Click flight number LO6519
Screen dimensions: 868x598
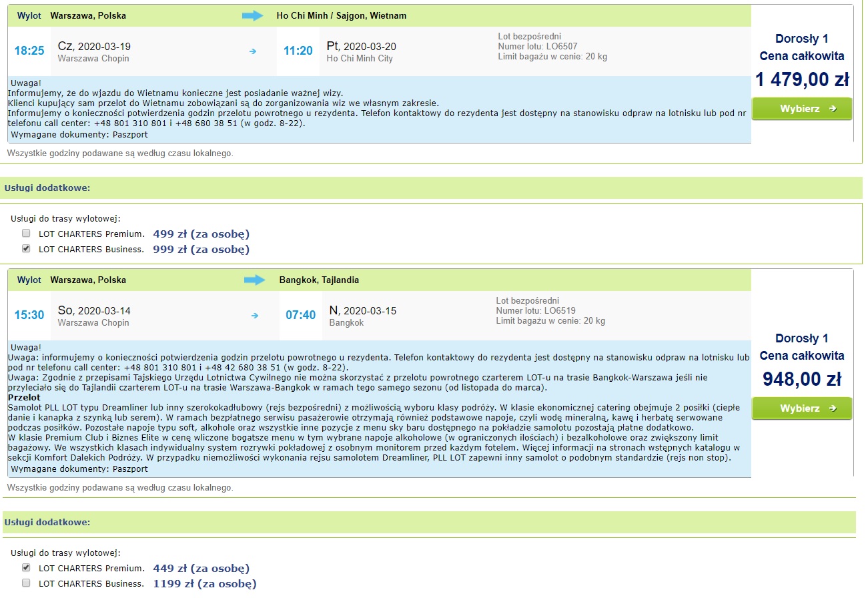(x=560, y=311)
